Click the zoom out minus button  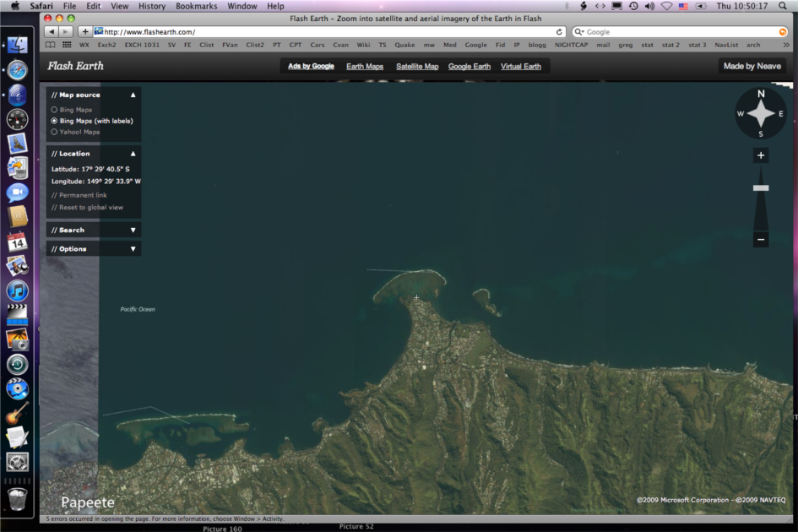(x=761, y=240)
